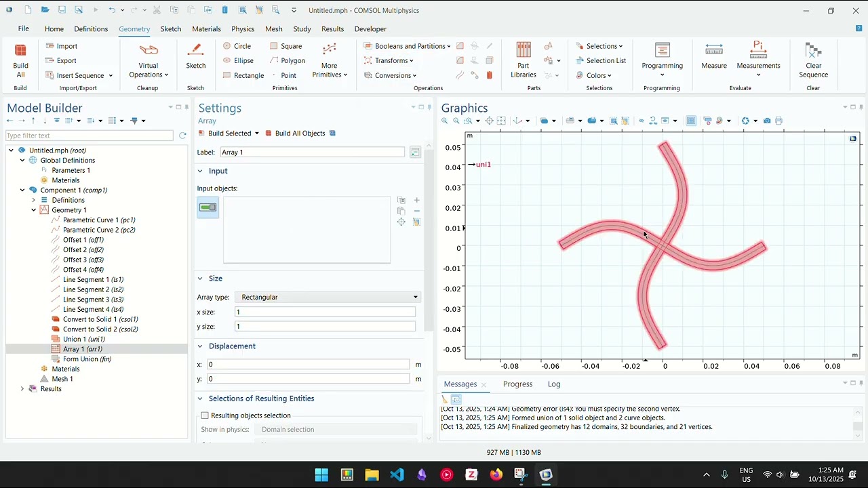
Task: Select the Circle primitive
Action: click(237, 46)
